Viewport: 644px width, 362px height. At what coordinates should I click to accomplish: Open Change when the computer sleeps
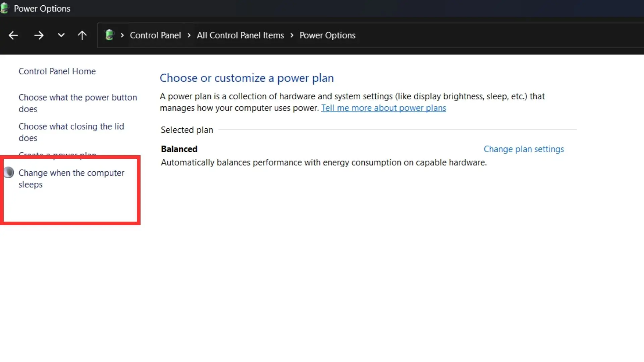pos(71,173)
